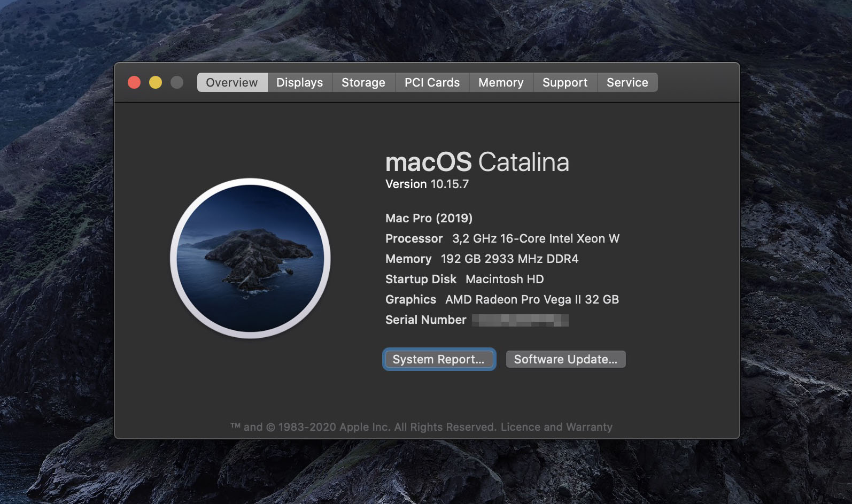This screenshot has height=504, width=852.
Task: Select the Storage tab
Action: (x=363, y=82)
